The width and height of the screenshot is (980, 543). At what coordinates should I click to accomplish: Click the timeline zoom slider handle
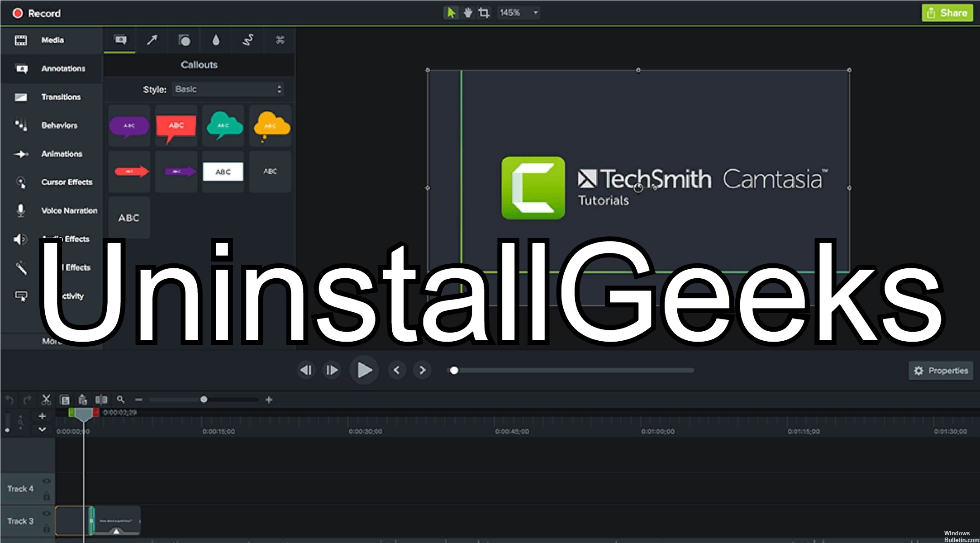pos(204,400)
